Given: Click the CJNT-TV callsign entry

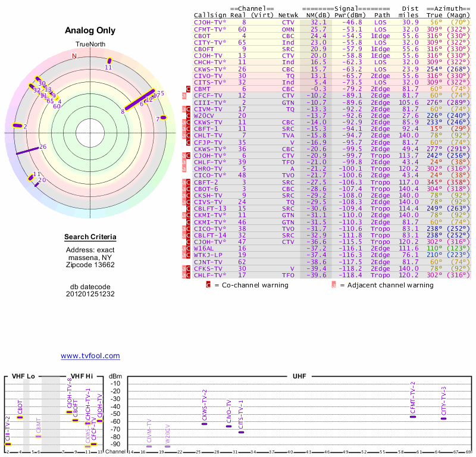Looking at the screenshot, I should click(x=208, y=261).
